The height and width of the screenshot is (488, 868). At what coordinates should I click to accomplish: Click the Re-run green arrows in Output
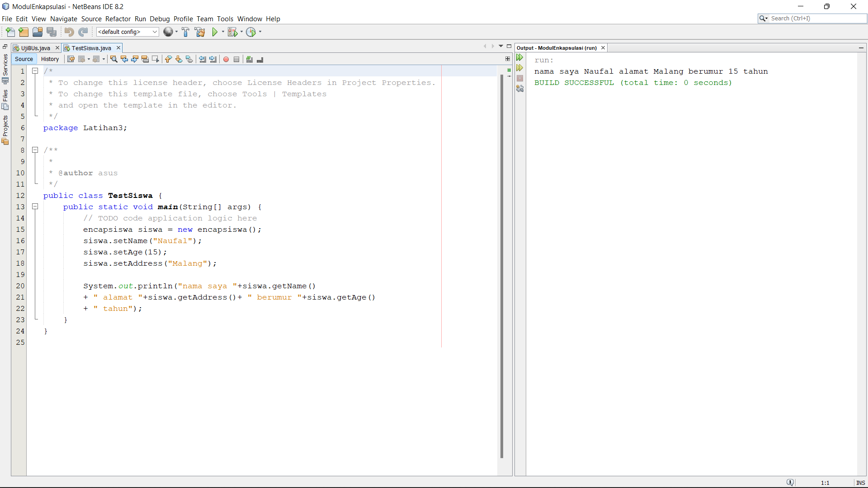coord(520,57)
